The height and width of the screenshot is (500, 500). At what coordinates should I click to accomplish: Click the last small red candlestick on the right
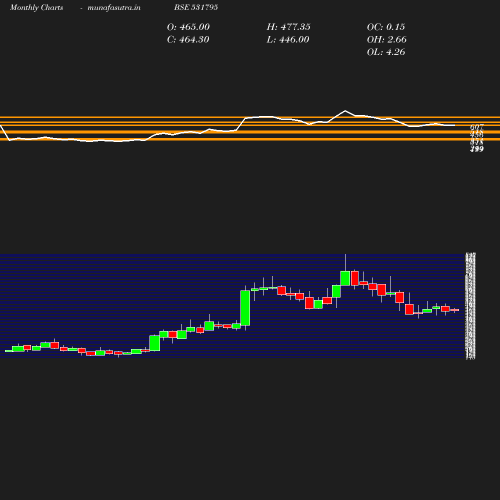point(454,310)
